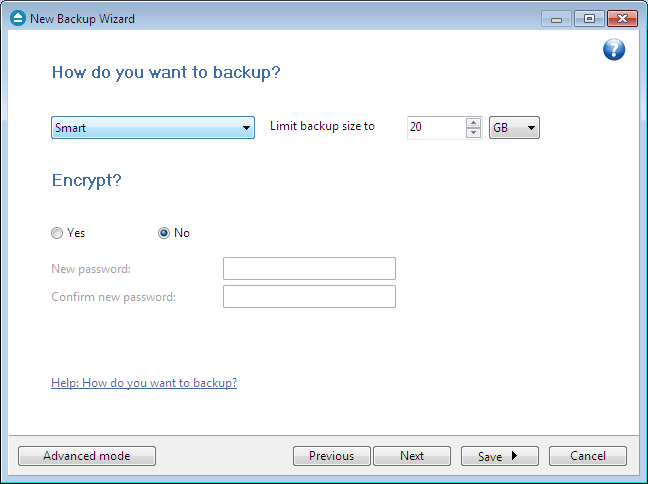Increase backup size limit with up arrow
This screenshot has width=648, height=484.
tap(473, 123)
